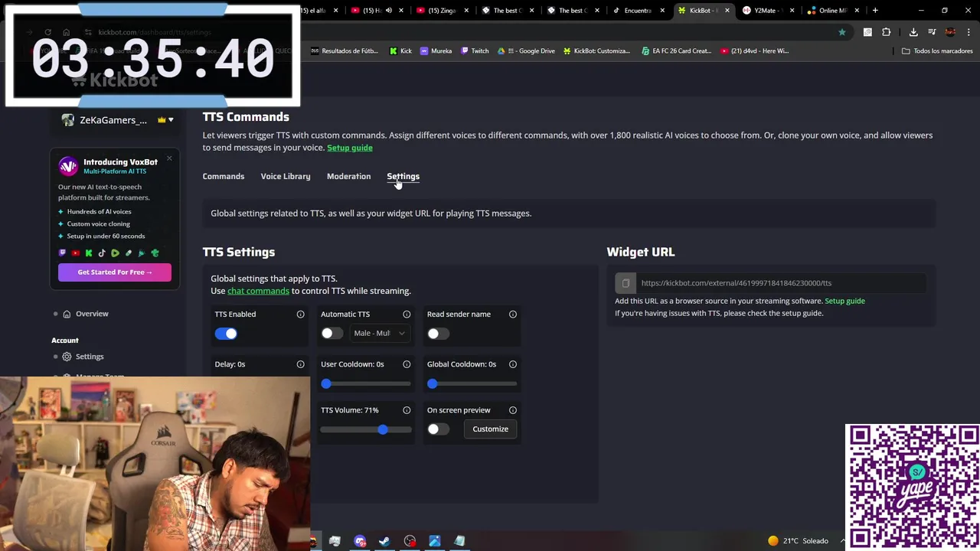Switch to the Moderation tab
This screenshot has width=980, height=551.
coord(348,177)
